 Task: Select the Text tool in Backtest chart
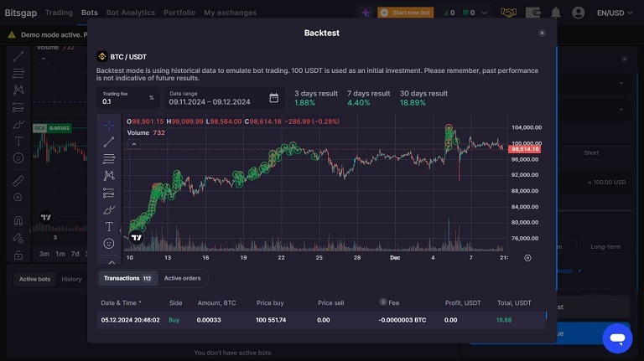[x=109, y=227]
